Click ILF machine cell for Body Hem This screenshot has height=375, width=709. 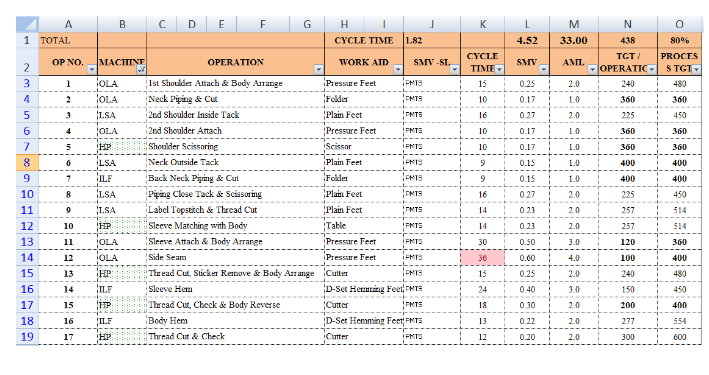click(x=122, y=321)
